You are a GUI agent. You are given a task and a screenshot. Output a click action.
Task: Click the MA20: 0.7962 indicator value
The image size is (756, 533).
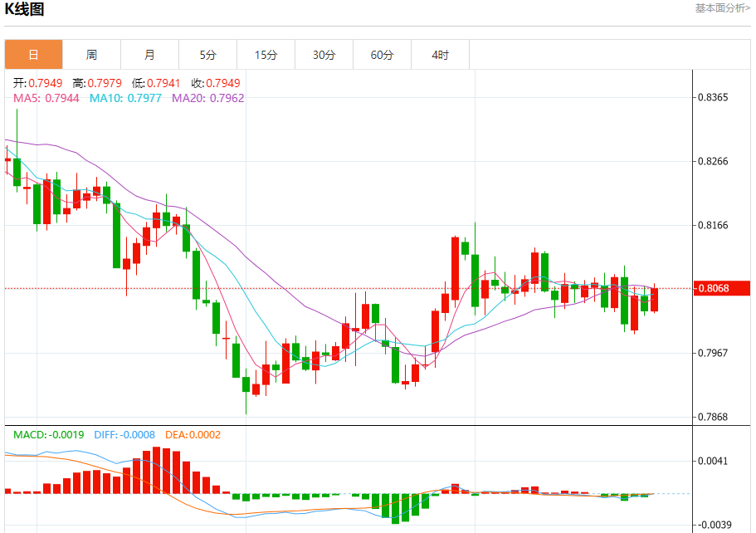coord(207,99)
